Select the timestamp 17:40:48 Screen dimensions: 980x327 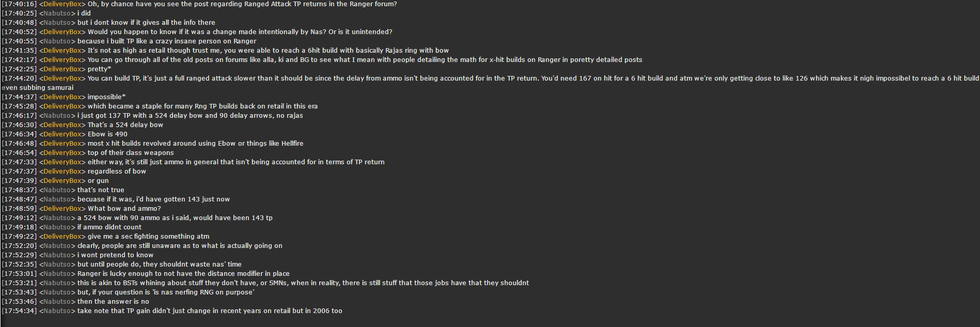pyautogui.click(x=20, y=23)
